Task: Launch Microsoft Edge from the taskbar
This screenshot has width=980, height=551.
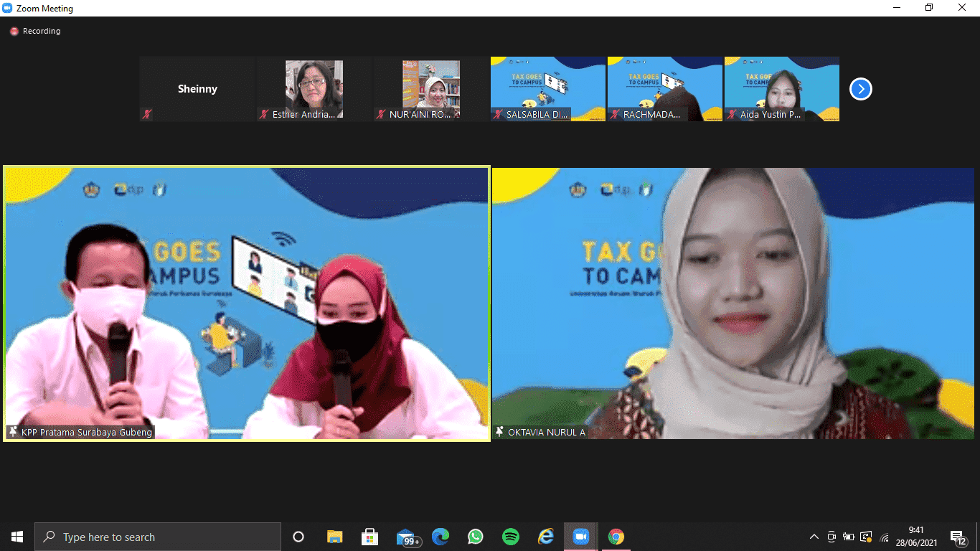Action: tap(440, 537)
